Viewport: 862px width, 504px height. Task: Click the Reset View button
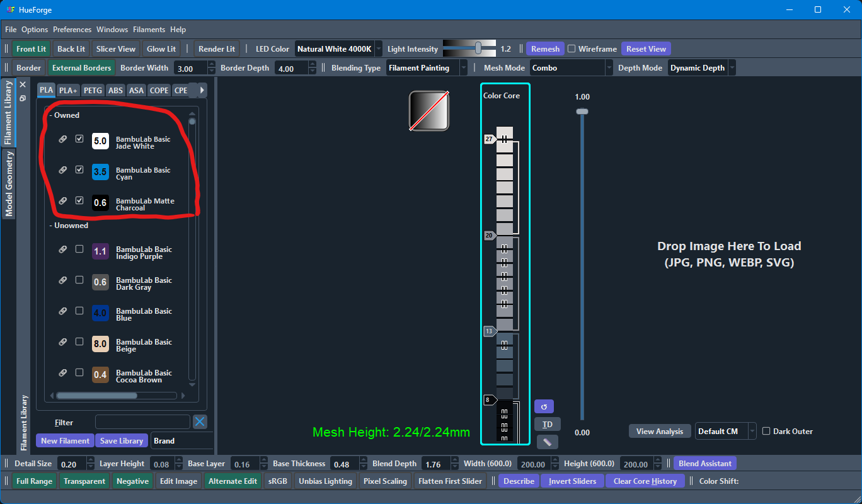point(646,49)
